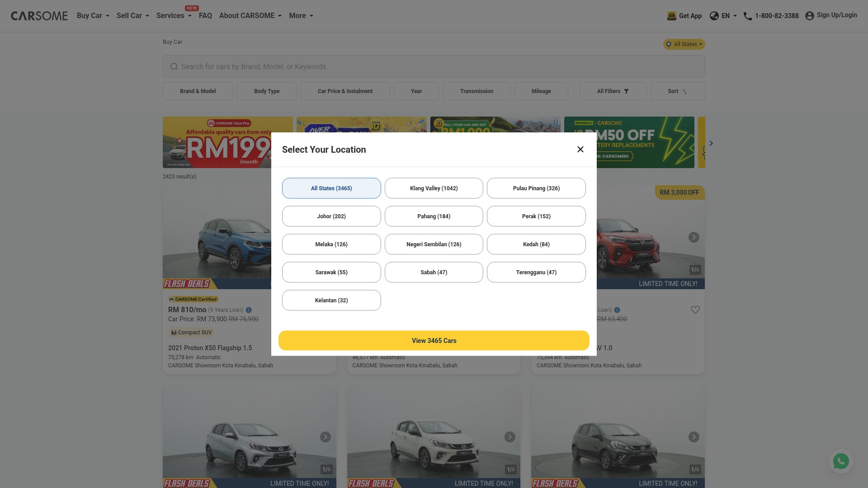Pick Pahang (184) location
Image resolution: width=868 pixels, height=488 pixels.
[434, 216]
